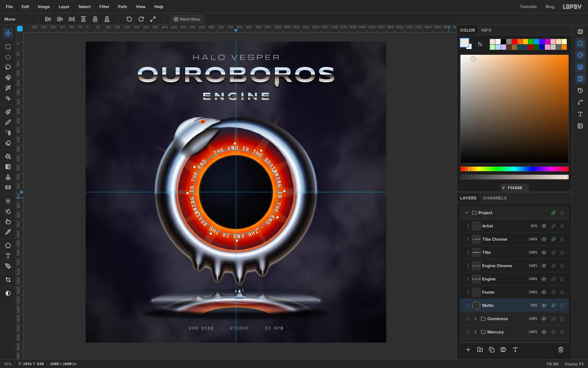
Task: Open the Filter menu
Action: (x=104, y=7)
